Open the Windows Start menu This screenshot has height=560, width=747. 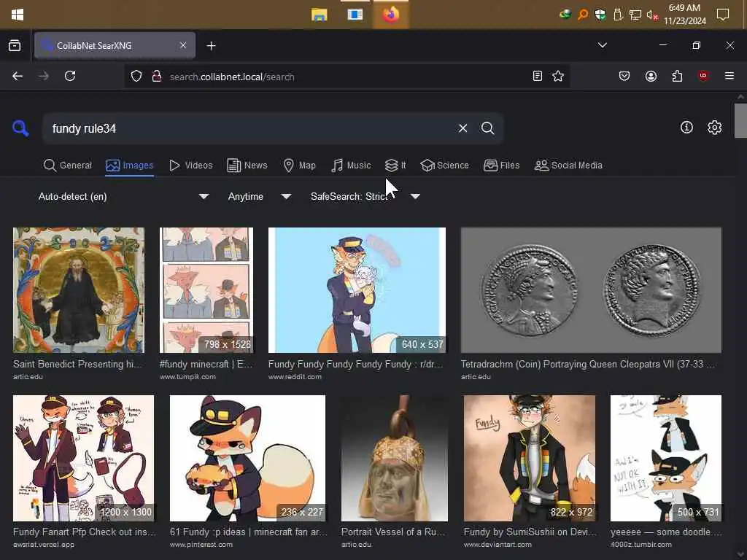tap(18, 15)
